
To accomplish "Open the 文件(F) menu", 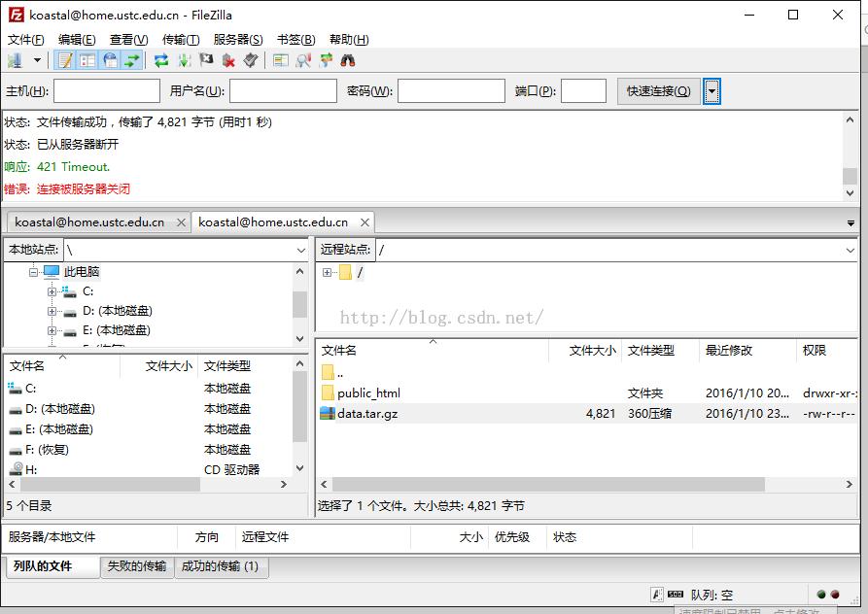I will tap(25, 40).
